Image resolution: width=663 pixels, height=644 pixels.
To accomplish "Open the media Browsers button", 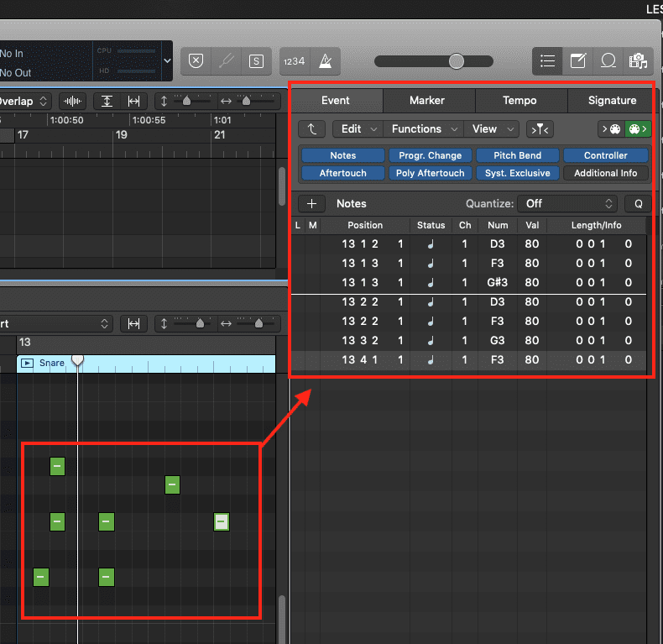I will (639, 61).
